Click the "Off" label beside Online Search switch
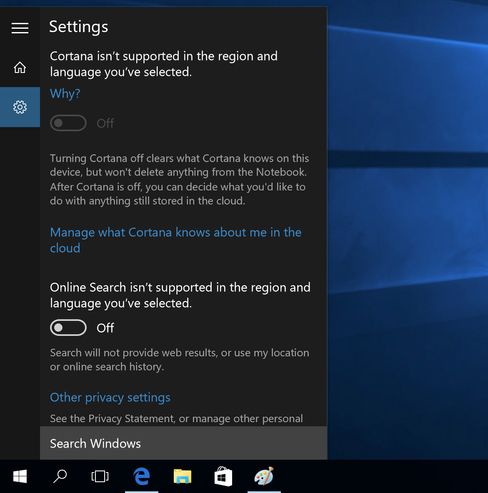Screen dimensions: 488x493 click(105, 328)
